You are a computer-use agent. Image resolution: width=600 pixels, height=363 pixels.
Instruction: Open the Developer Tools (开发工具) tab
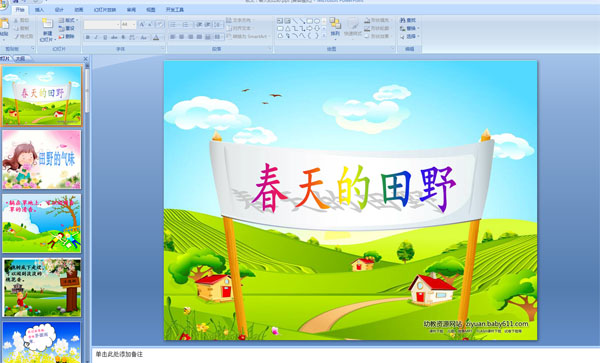[175, 10]
